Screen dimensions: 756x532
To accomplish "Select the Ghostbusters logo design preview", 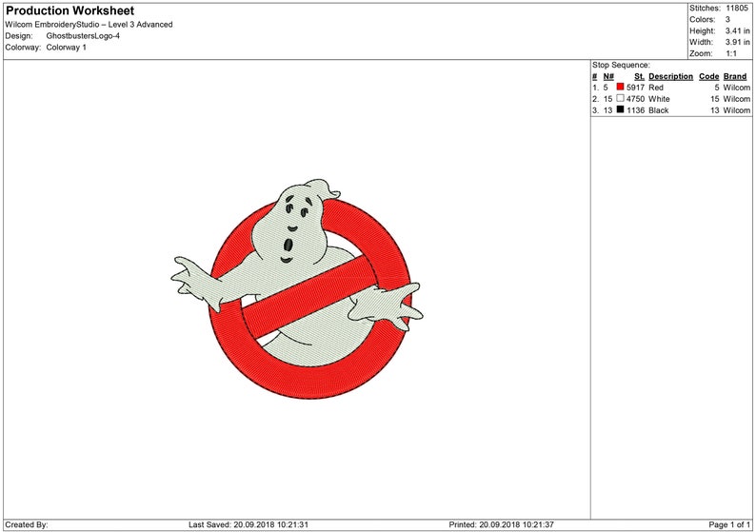I will (x=297, y=289).
